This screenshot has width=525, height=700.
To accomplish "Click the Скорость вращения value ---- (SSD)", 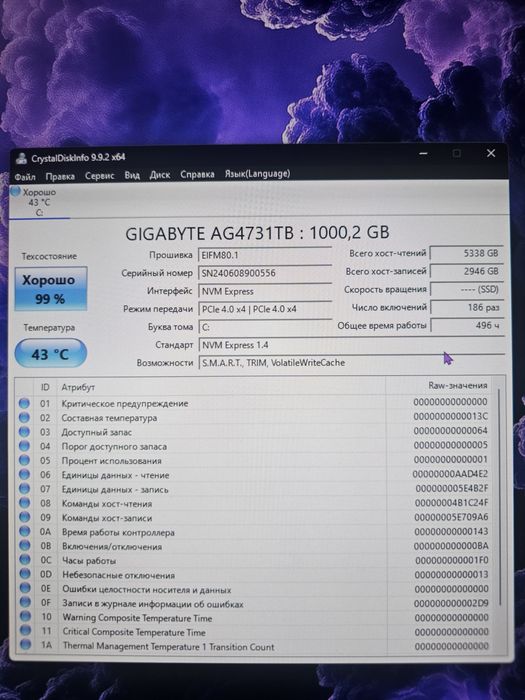I will (467, 289).
